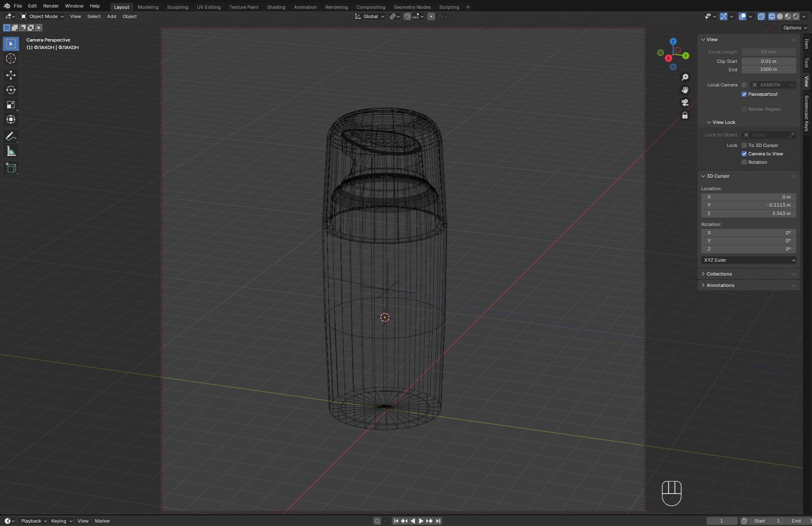Screen dimensions: 812x526
Task: Open the XYZ Euler rotation mode dropdown
Action: point(749,260)
